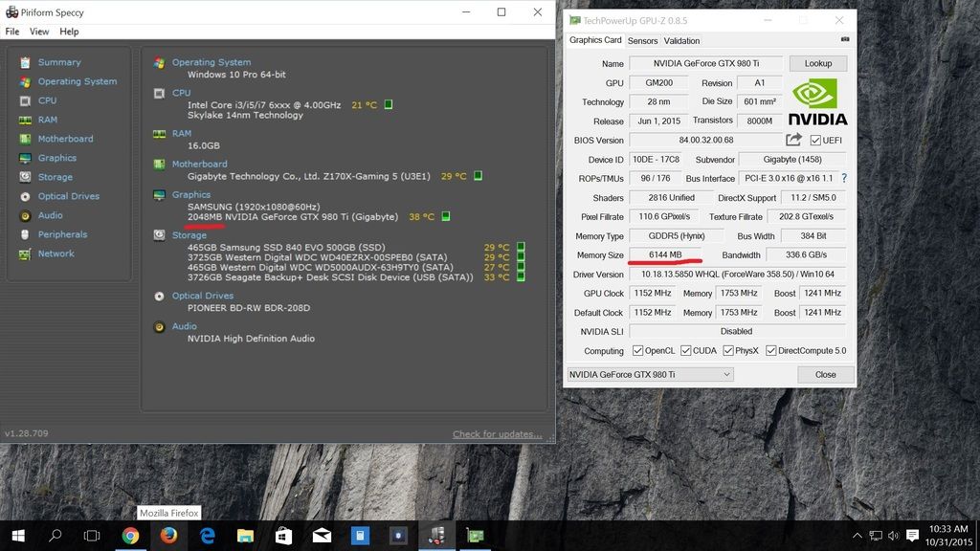Open Google Chrome from the taskbar

pyautogui.click(x=130, y=536)
